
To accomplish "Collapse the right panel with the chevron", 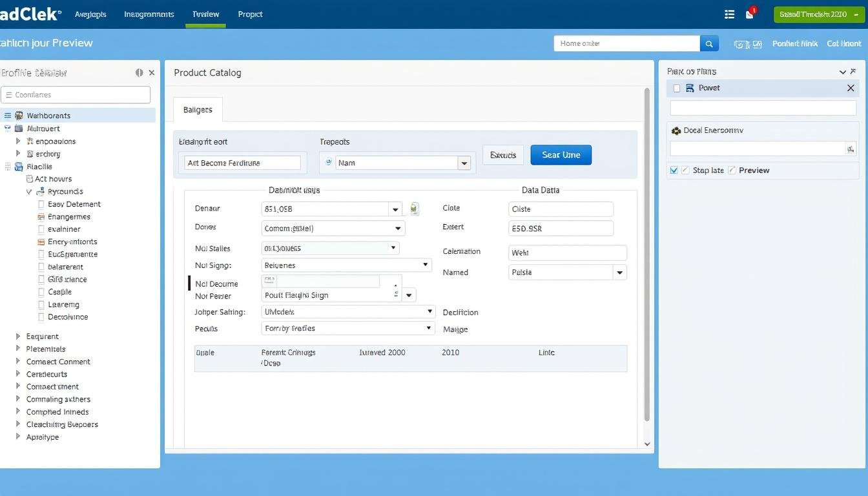I will click(x=842, y=72).
